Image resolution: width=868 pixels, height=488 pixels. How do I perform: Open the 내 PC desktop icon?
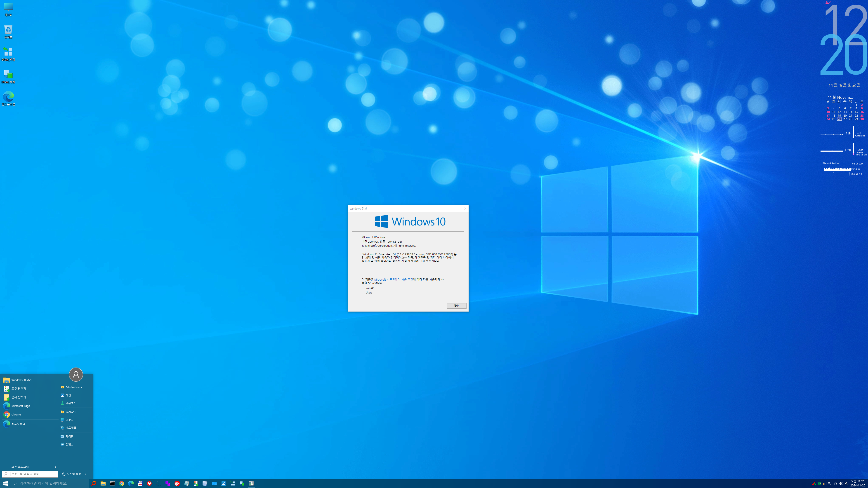(8, 9)
